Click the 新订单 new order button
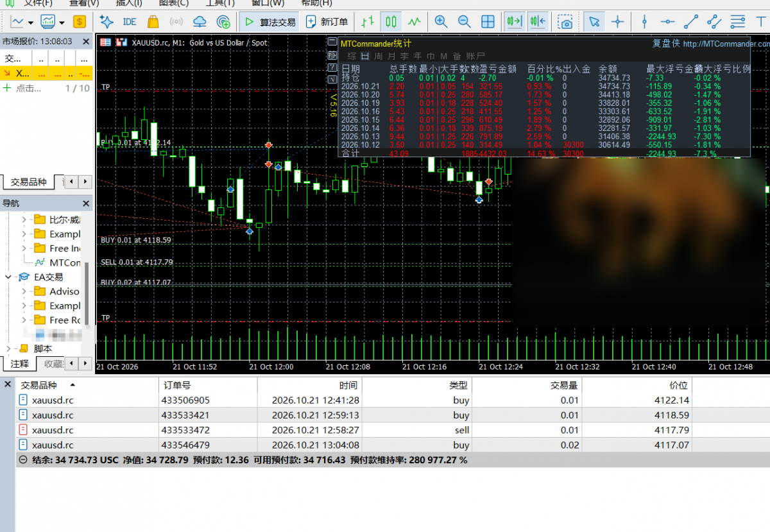The image size is (770, 532). click(x=327, y=22)
